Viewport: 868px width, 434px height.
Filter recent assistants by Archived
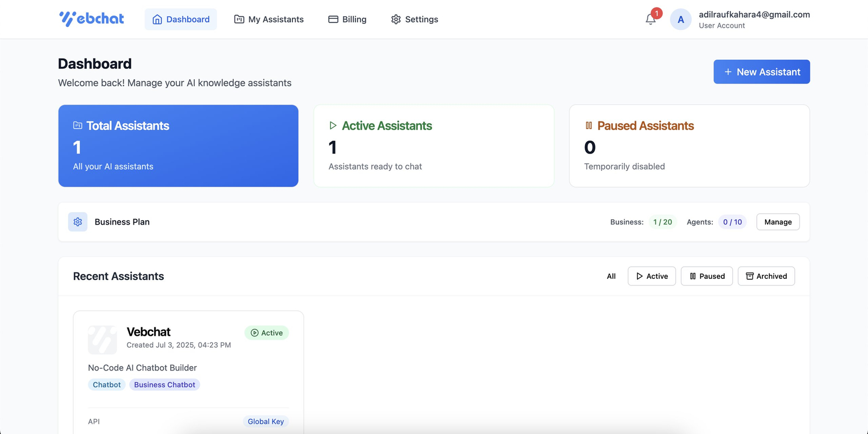(766, 276)
